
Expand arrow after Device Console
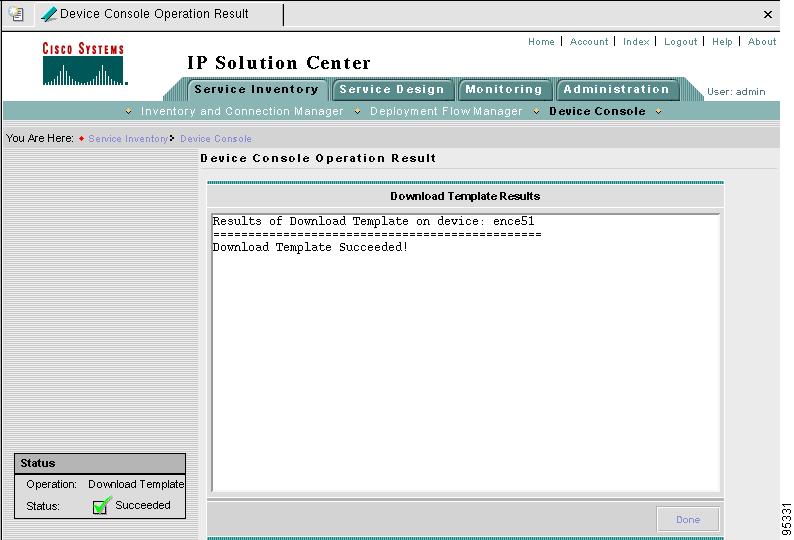(658, 111)
